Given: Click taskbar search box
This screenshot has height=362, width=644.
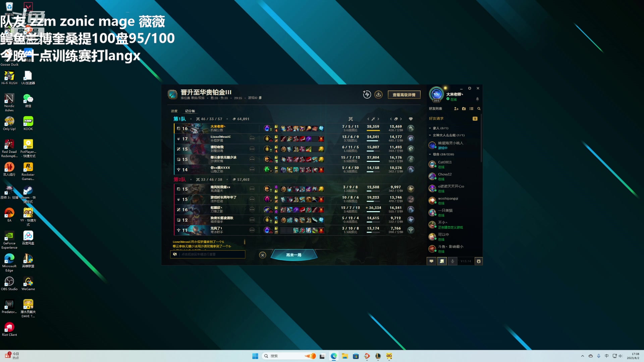Looking at the screenshot, I should tap(289, 356).
